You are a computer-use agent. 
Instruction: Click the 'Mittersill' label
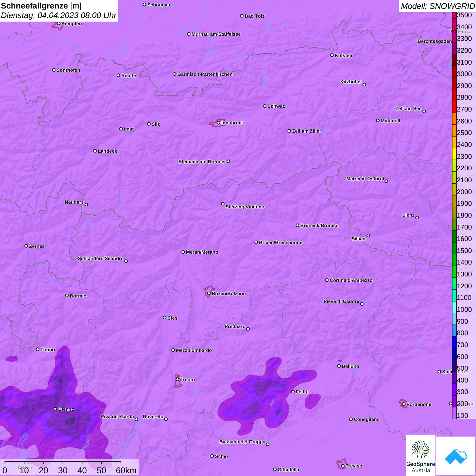[390, 121]
